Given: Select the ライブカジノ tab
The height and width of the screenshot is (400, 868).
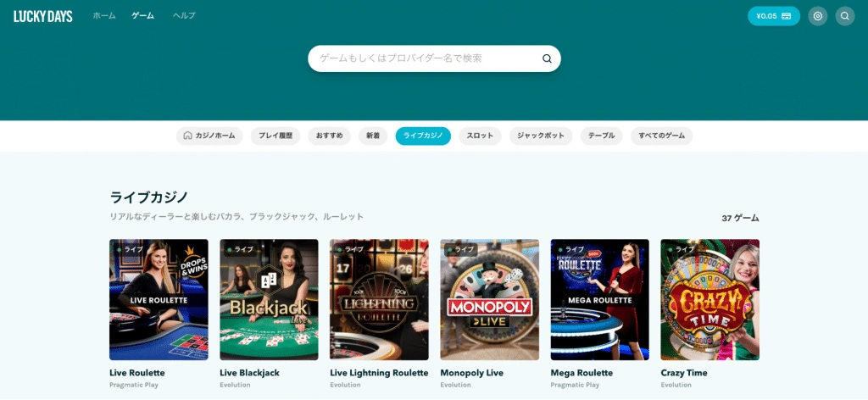Looking at the screenshot, I should 423,136.
